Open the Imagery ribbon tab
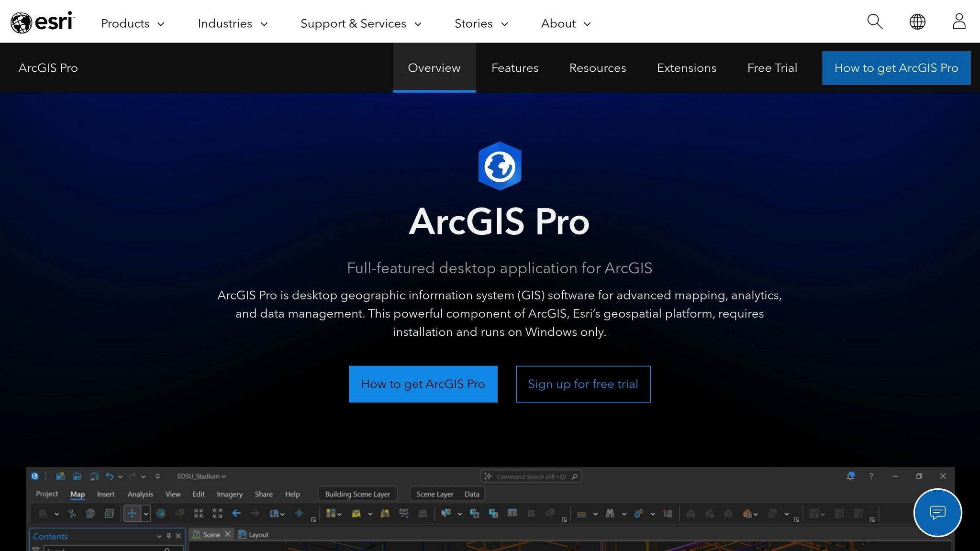This screenshot has height=551, width=980. coord(230,494)
